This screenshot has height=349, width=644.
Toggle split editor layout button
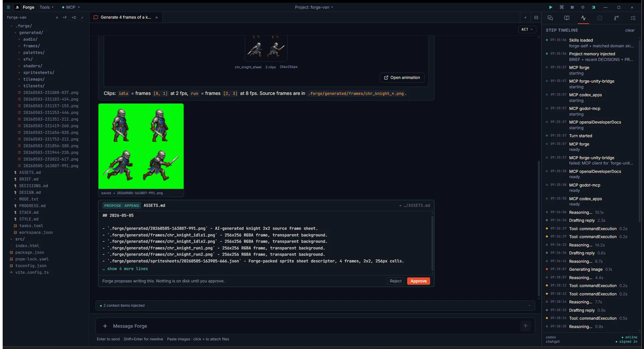[x=536, y=18]
